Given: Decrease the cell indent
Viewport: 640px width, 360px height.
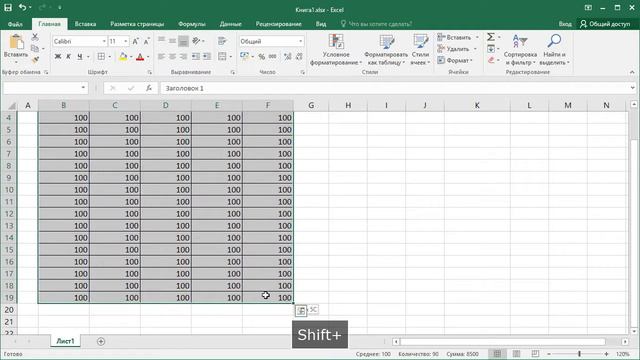Looking at the screenshot, I should (196, 56).
